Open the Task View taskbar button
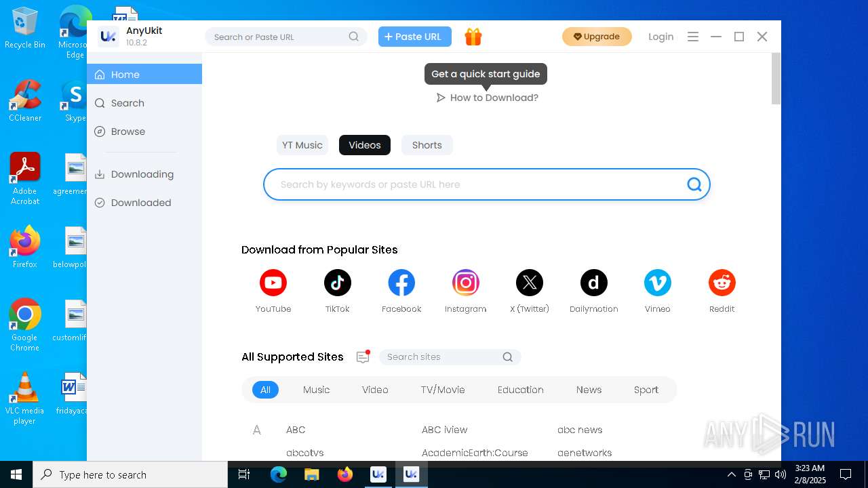The height and width of the screenshot is (488, 868). [244, 474]
